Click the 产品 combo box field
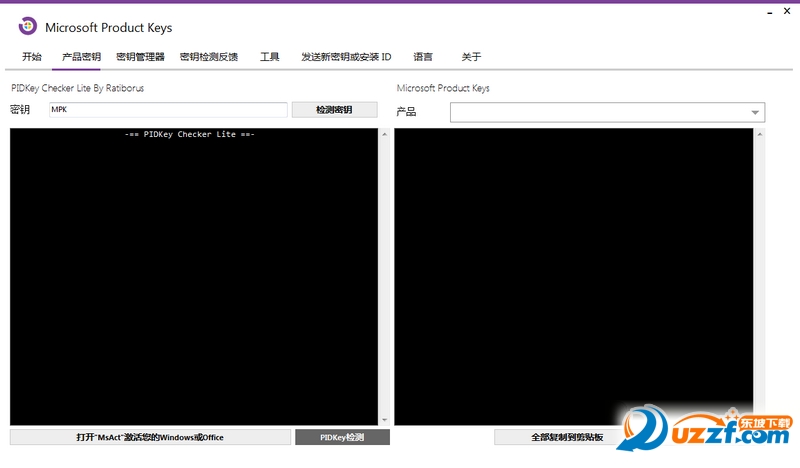Screen dimensions: 800x468 click(x=607, y=112)
